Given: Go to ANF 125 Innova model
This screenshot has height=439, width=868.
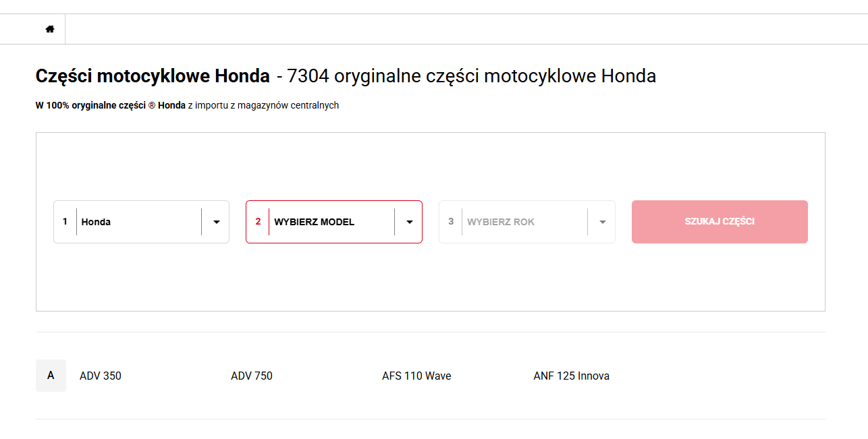Looking at the screenshot, I should pos(571,376).
